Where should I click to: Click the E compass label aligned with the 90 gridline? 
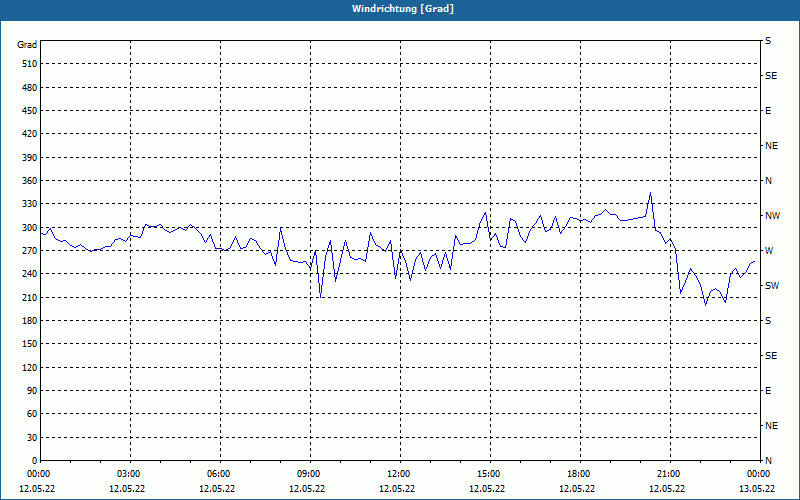(768, 391)
